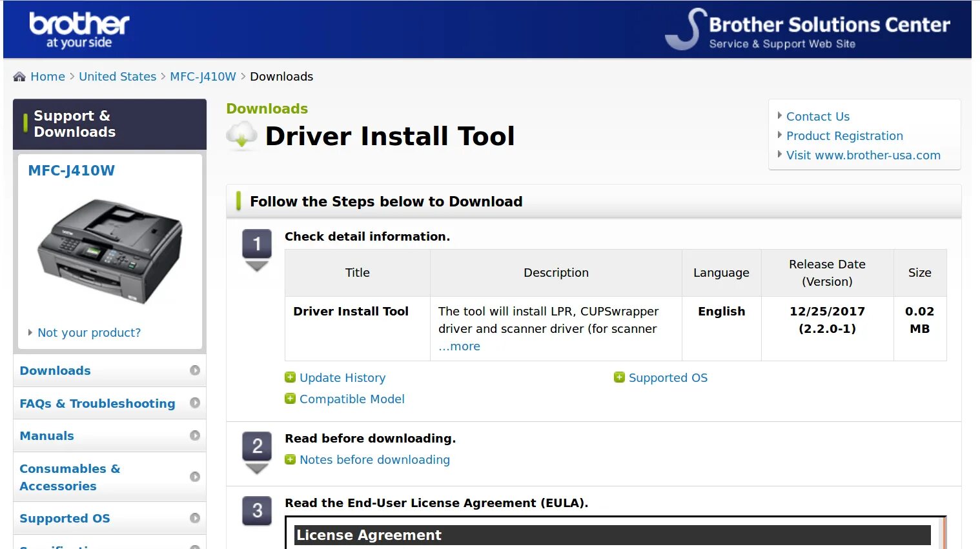980x549 pixels.
Task: Click the Support & Downloads sidebar header
Action: (110, 124)
